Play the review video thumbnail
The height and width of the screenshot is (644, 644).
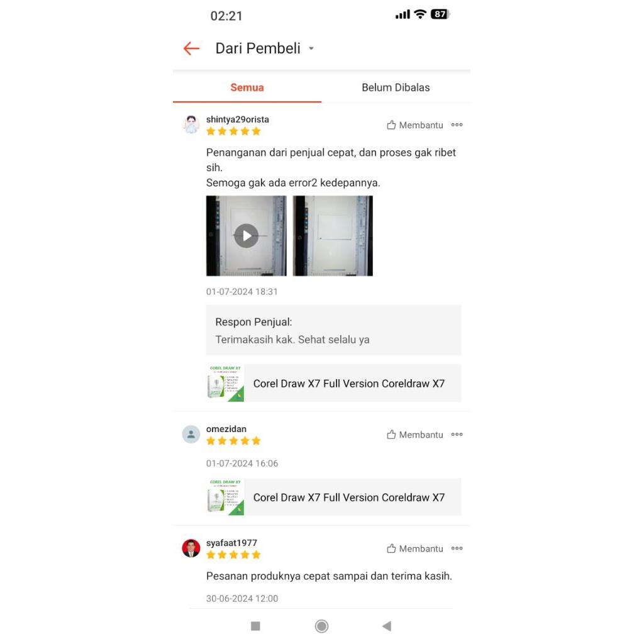pyautogui.click(x=246, y=236)
